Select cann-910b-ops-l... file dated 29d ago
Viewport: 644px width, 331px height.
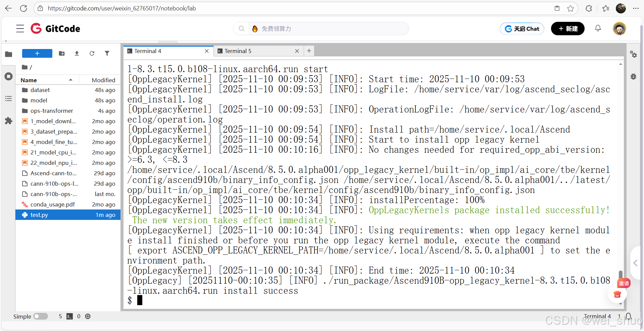coord(68,184)
